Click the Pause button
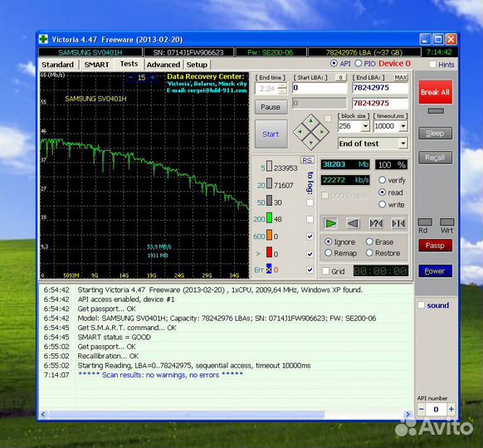Screen dimensions: 483x448 pos(271,107)
